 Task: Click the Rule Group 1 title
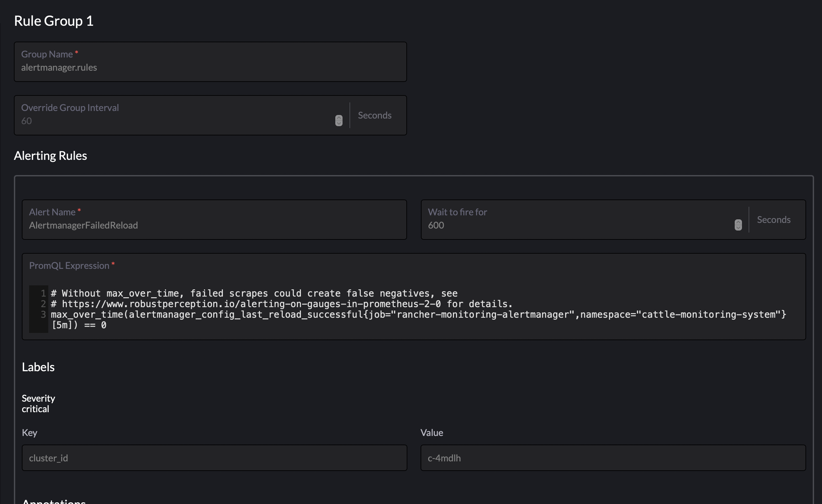(x=54, y=21)
